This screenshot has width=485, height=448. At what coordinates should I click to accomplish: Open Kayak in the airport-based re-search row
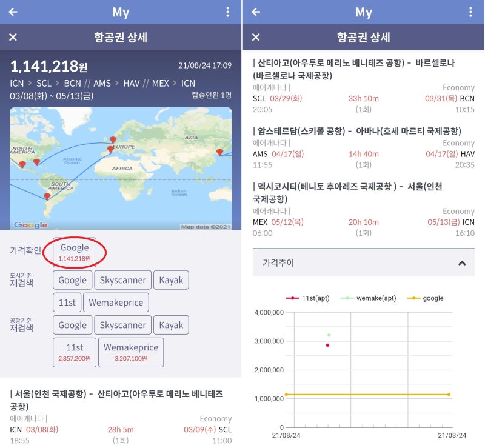(x=171, y=325)
